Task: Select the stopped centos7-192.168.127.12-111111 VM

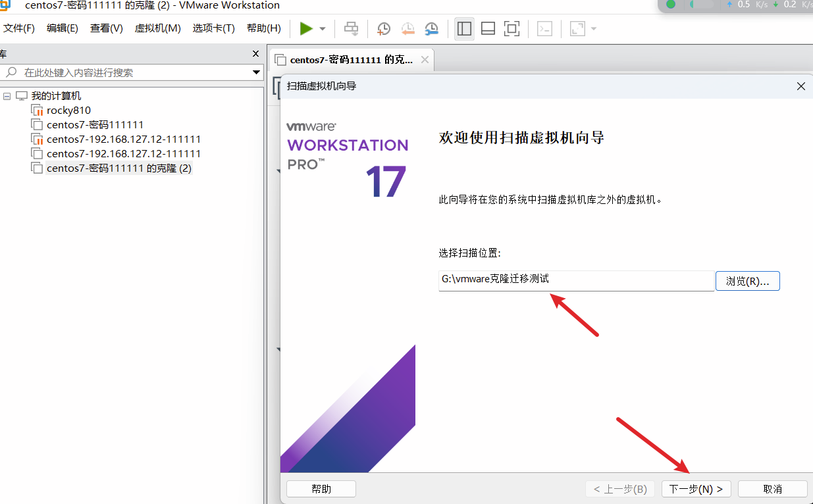Action: pos(124,154)
